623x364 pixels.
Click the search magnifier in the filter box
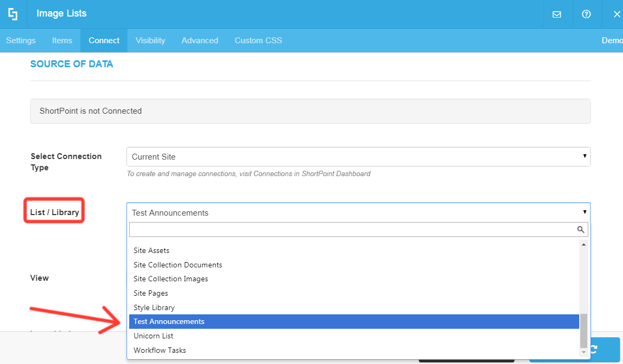pyautogui.click(x=581, y=229)
